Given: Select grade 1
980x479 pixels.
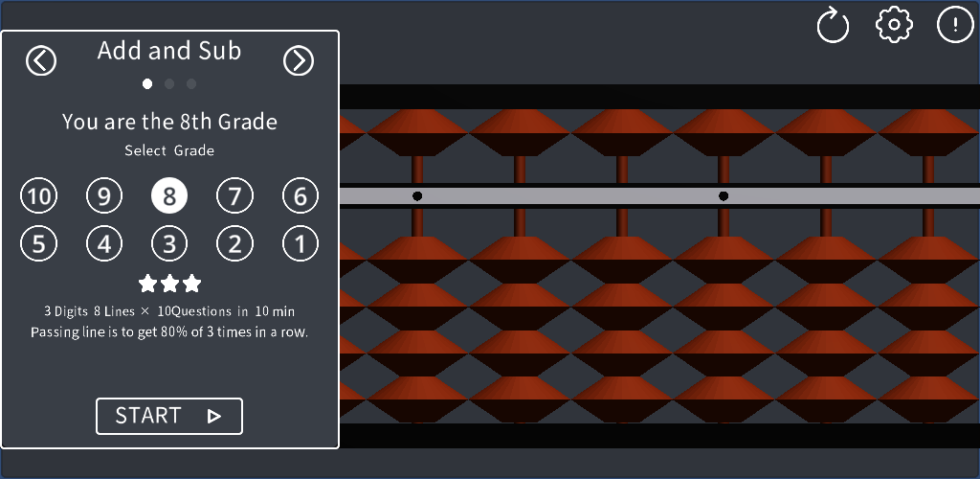Looking at the screenshot, I should tap(301, 243).
